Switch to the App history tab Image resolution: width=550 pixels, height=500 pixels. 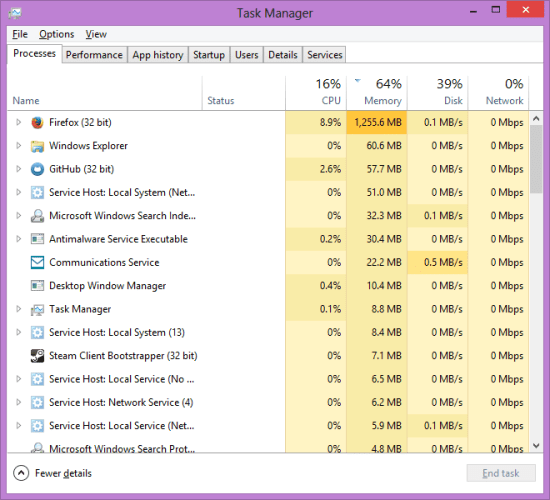[x=158, y=55]
